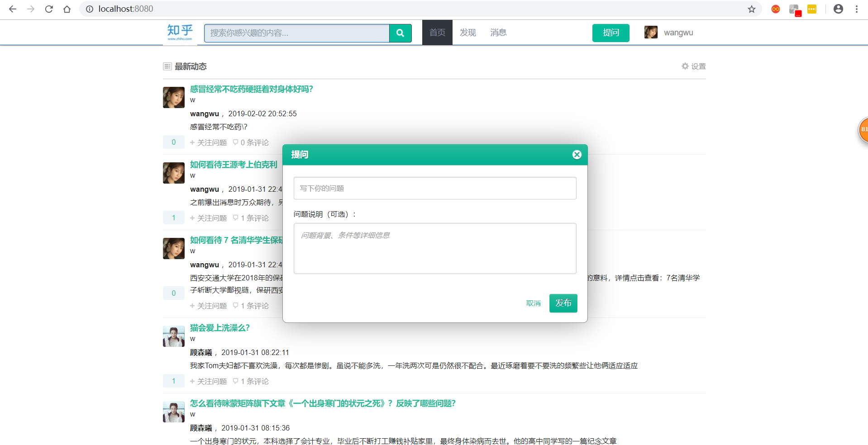Click the green 提问 button in navbar
The height and width of the screenshot is (445, 868).
click(x=610, y=33)
